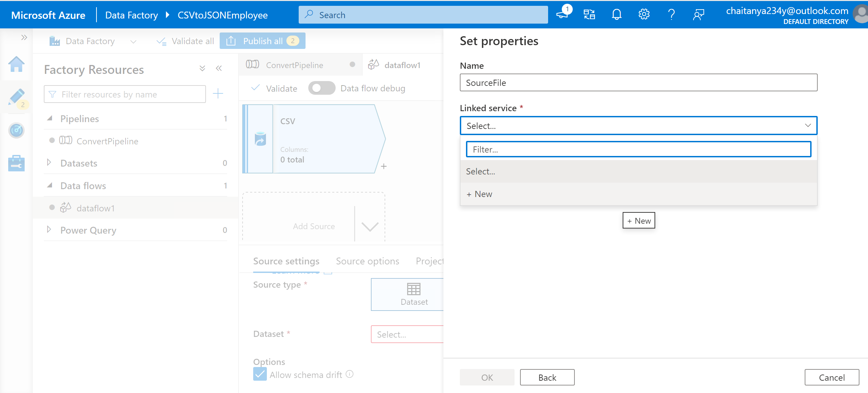Switch to the Source options tab
Image resolution: width=868 pixels, height=393 pixels.
[367, 261]
